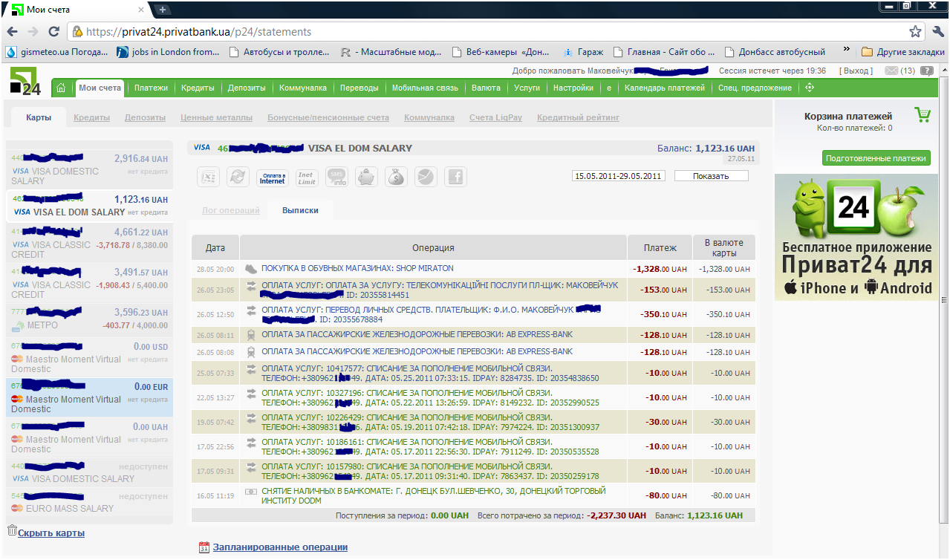Open the 'Оплата в Internet' card option
950x560 pixels.
click(x=273, y=178)
